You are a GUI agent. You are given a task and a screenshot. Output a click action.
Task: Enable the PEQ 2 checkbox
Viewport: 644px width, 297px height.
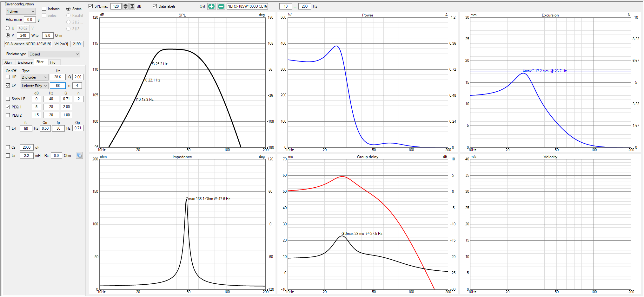point(8,115)
